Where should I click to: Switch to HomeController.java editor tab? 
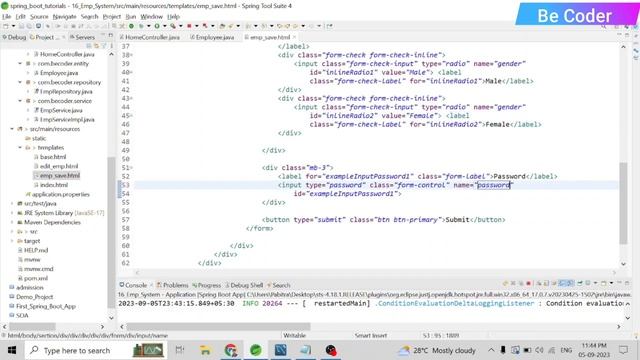click(x=152, y=37)
